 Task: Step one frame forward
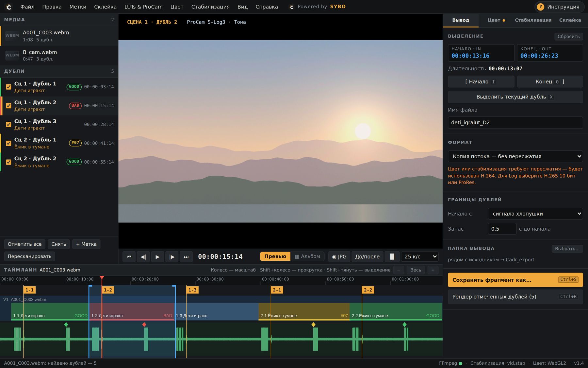(172, 257)
